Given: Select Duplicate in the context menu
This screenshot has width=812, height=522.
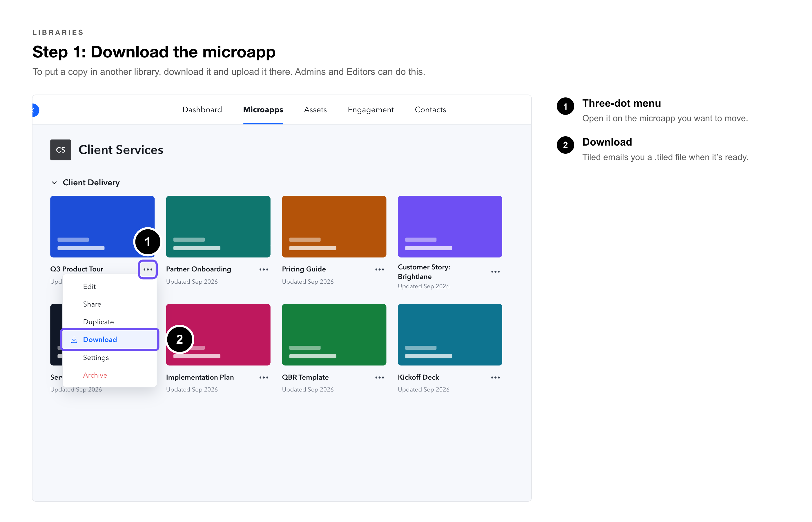Looking at the screenshot, I should (x=109, y=322).
